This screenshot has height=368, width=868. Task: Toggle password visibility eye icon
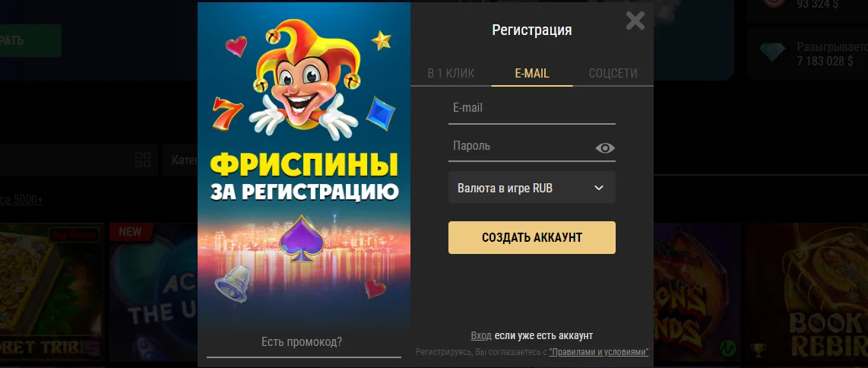point(605,148)
